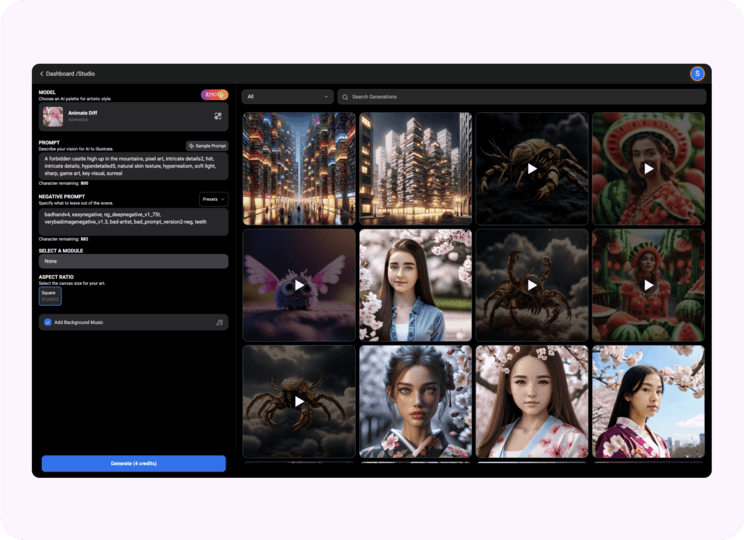
Task: Click the back arrow beside Dashboard
Action: click(x=42, y=74)
